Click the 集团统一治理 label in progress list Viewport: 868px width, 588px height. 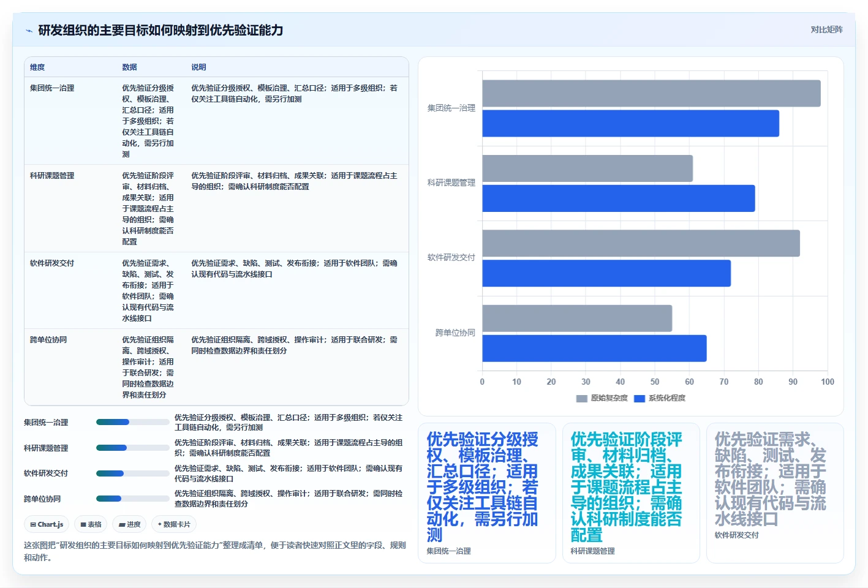(x=46, y=423)
